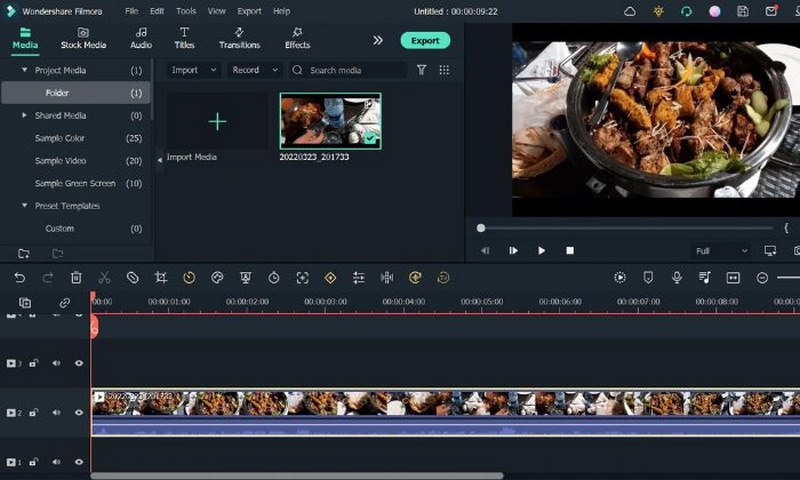Mute video track 3 audio
The height and width of the screenshot is (480, 800).
[56, 363]
